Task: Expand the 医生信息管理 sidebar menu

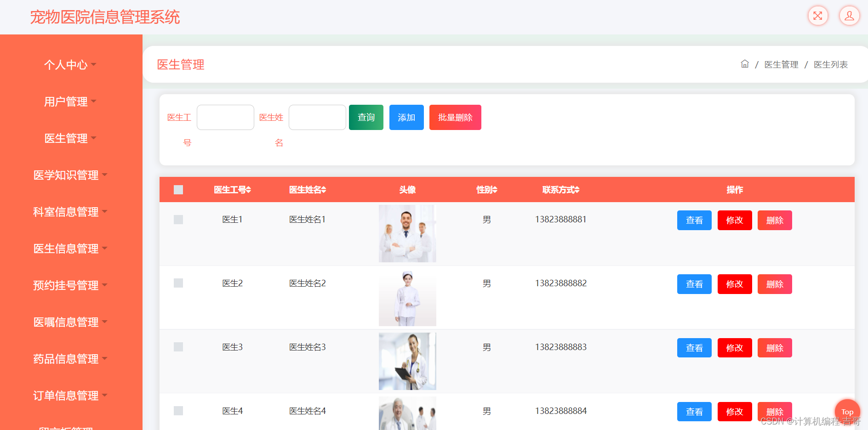Action: pos(70,249)
